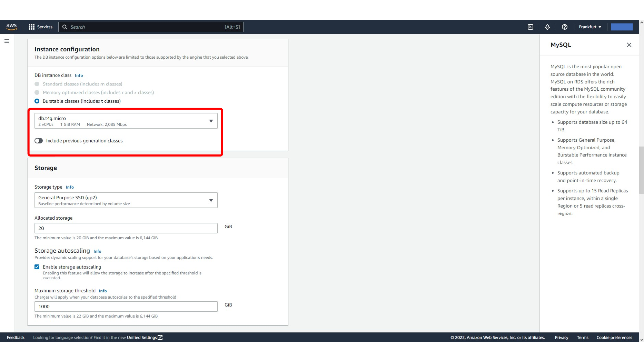Click the Storage section heading
Viewport: 644px width, 362px height.
click(x=46, y=168)
